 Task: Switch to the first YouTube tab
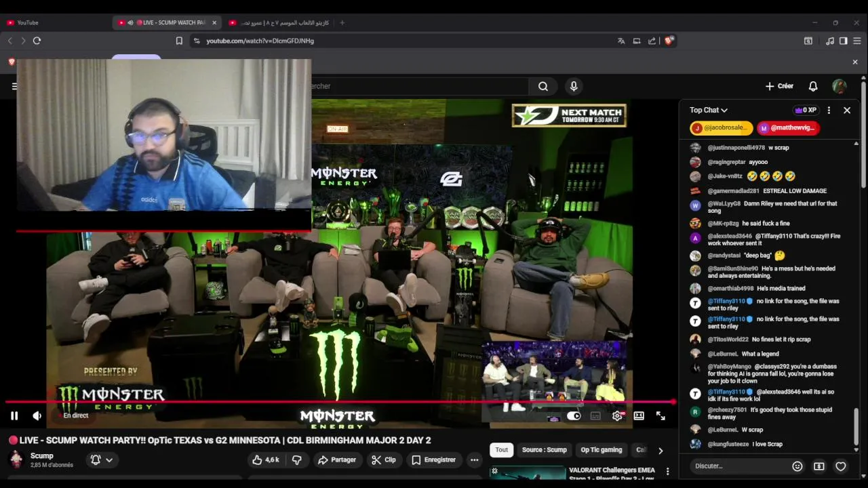[x=54, y=22]
